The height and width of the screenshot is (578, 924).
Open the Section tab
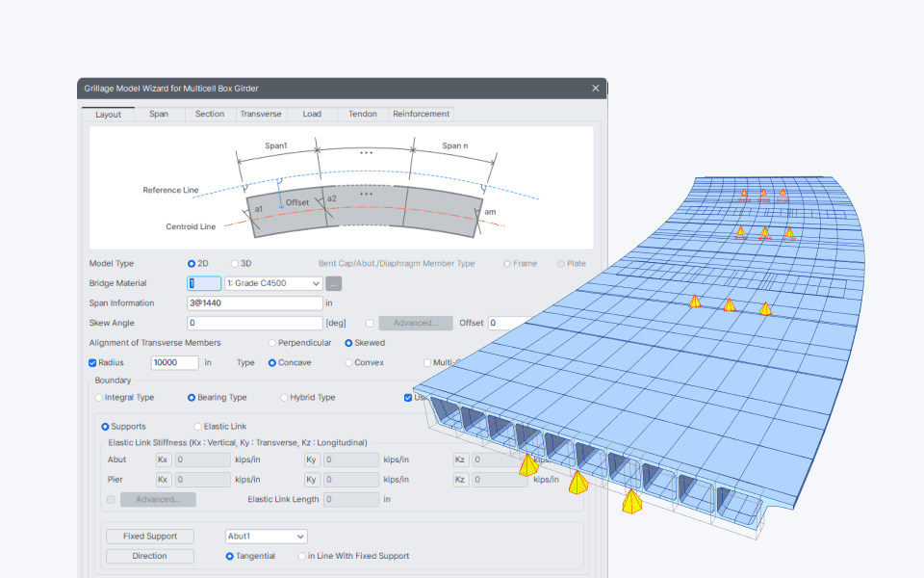[x=210, y=114]
